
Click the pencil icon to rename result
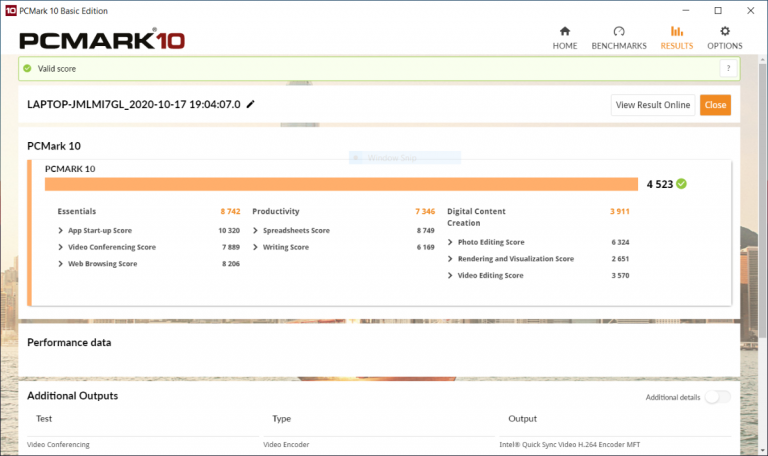point(251,104)
